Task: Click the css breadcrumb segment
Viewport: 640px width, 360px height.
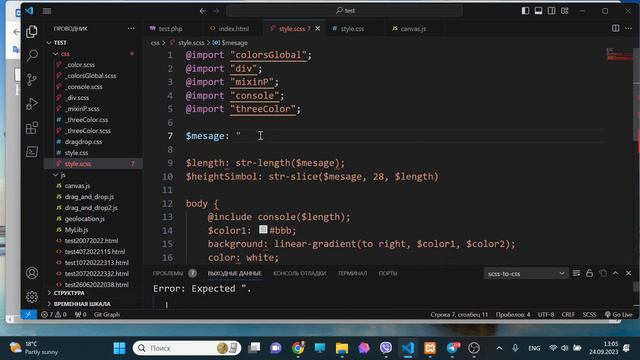Action: tap(155, 43)
